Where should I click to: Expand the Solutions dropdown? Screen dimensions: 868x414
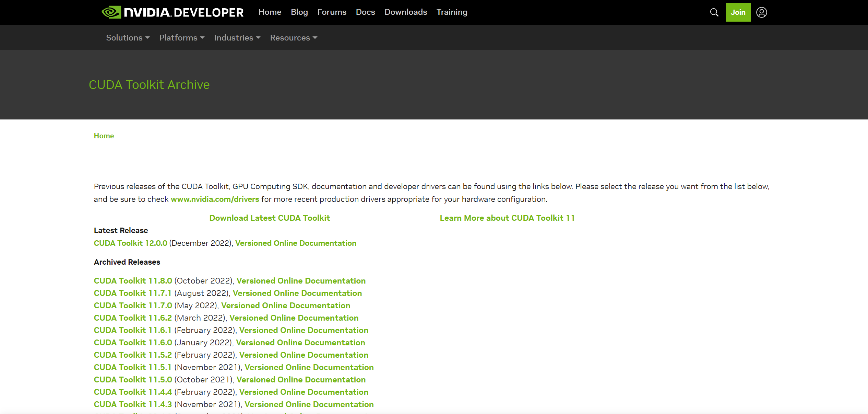[x=128, y=38]
